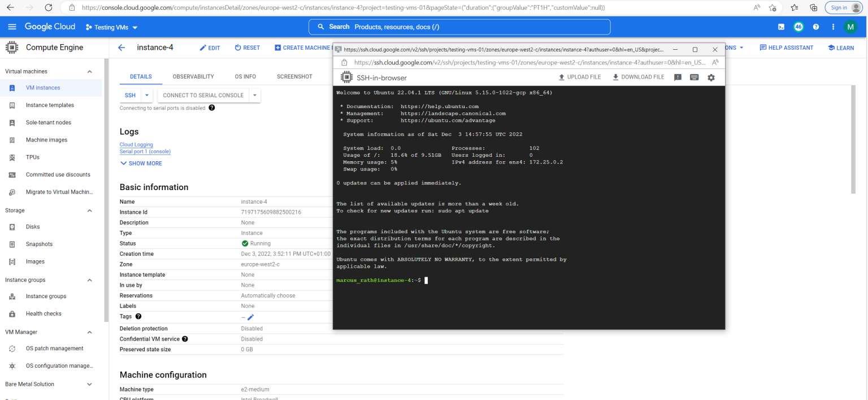View the 46 pending notifications

click(798, 27)
